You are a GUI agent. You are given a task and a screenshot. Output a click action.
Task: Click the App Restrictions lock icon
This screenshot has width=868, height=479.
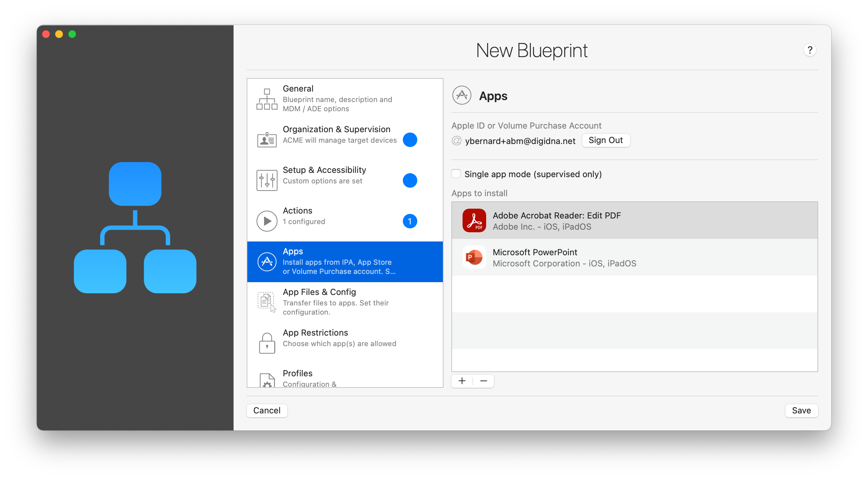click(266, 343)
